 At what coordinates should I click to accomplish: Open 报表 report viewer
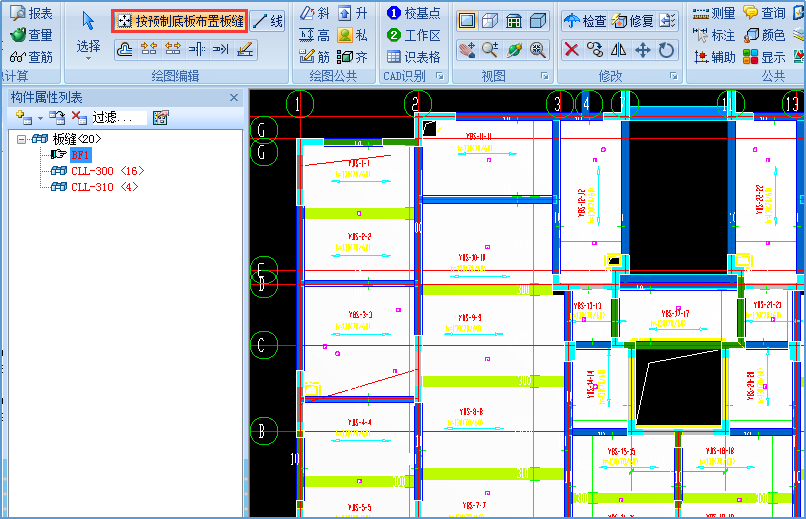point(31,13)
